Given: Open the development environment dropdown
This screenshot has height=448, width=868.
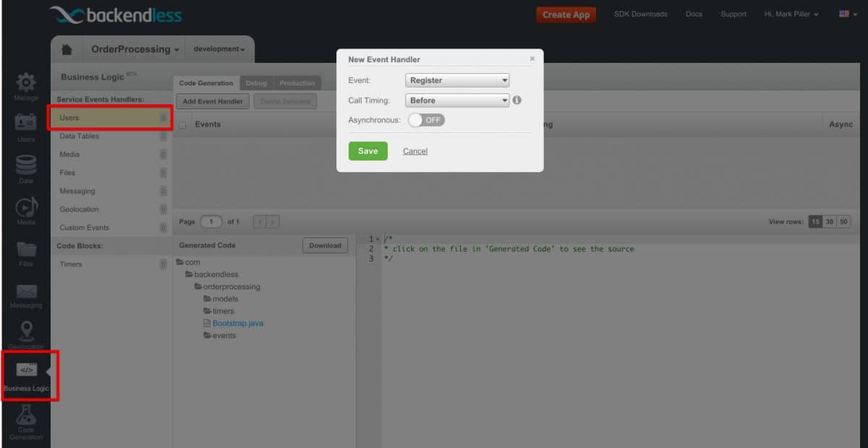Looking at the screenshot, I should coord(219,49).
